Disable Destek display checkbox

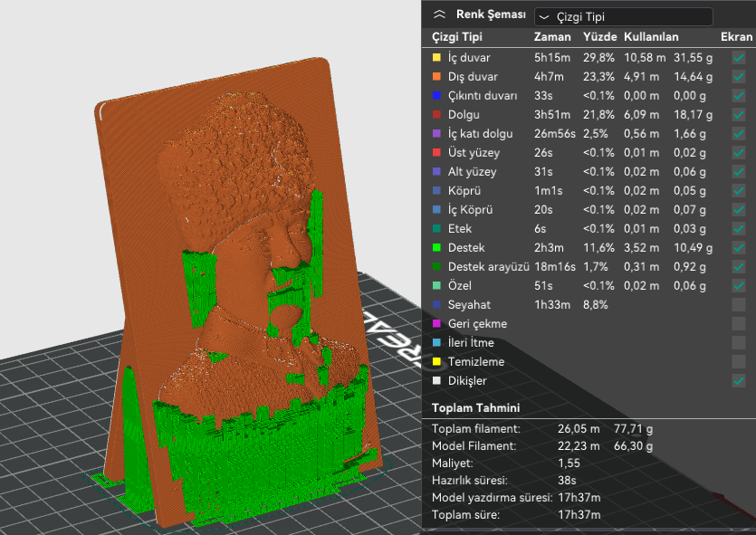(739, 248)
